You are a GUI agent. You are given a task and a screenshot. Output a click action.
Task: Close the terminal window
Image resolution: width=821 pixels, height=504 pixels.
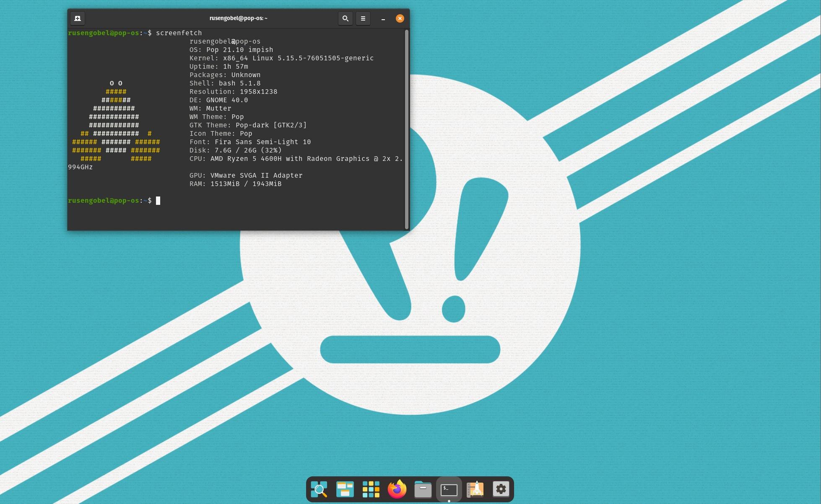pos(400,18)
